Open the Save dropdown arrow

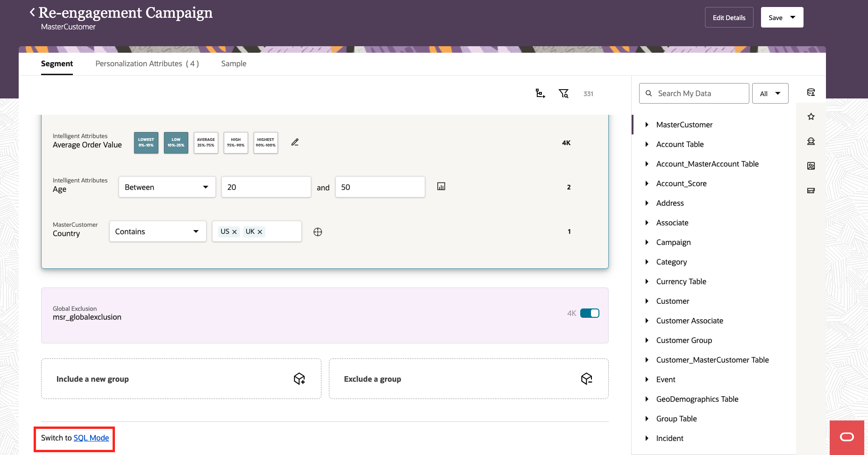coord(793,17)
